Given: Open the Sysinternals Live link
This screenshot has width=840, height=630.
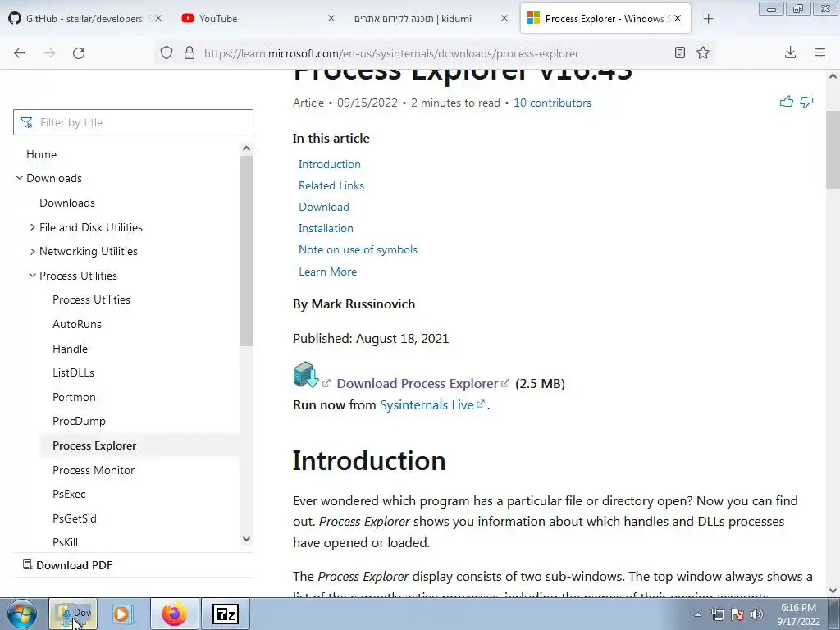Looking at the screenshot, I should [427, 405].
